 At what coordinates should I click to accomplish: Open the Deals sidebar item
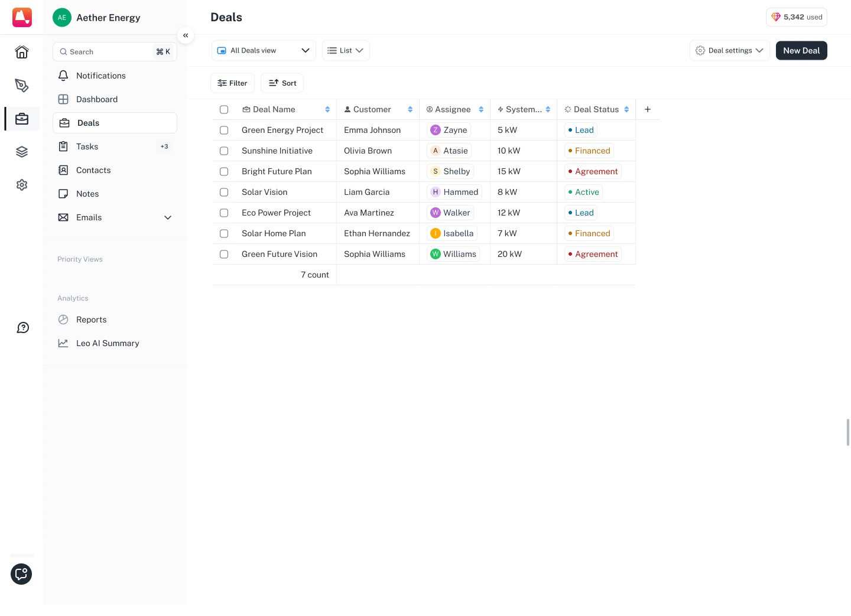115,123
